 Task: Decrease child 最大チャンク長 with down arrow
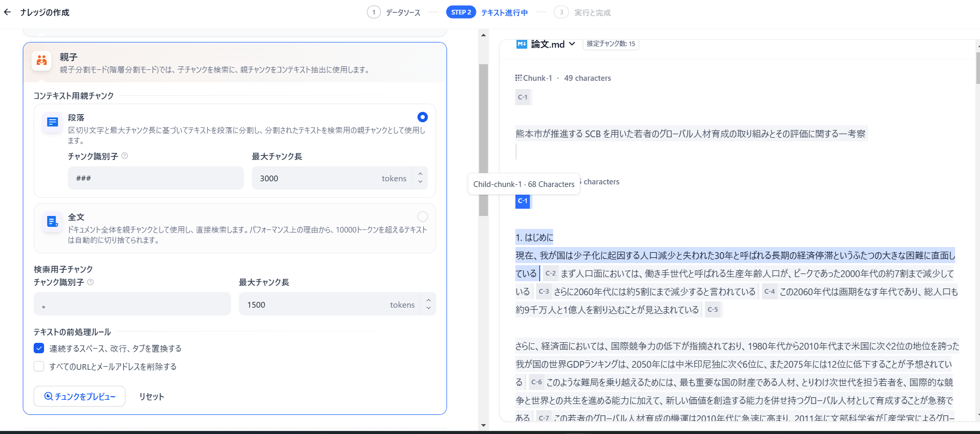[x=428, y=308]
